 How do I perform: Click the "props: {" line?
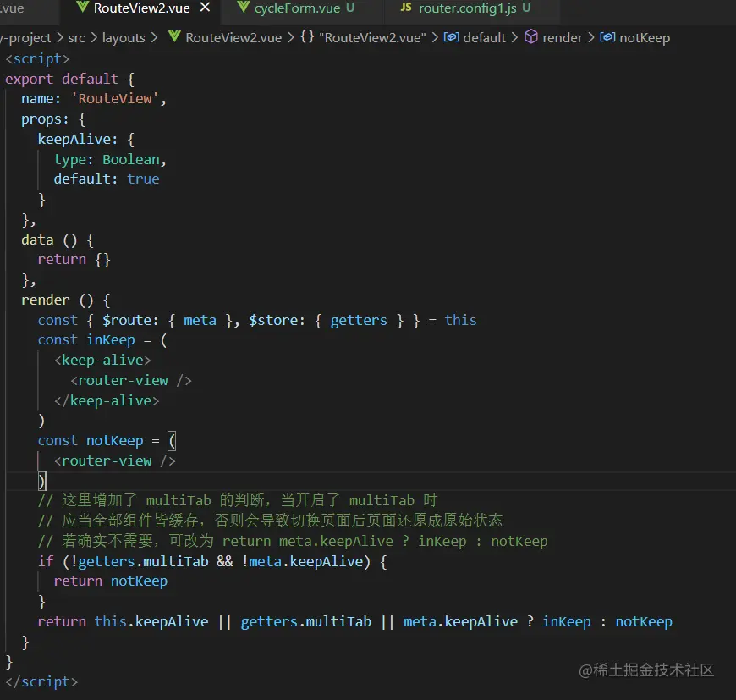(x=53, y=119)
